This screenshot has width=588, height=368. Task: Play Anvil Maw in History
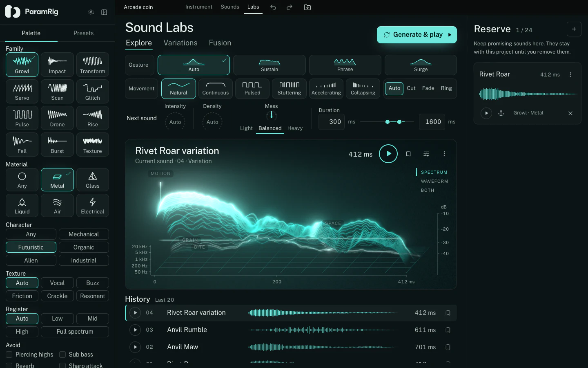click(x=135, y=347)
